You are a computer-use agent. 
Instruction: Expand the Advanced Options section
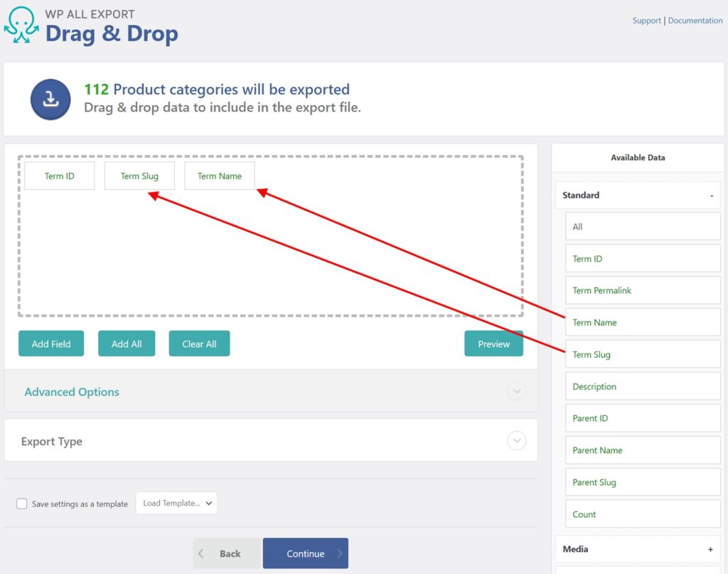tap(517, 392)
